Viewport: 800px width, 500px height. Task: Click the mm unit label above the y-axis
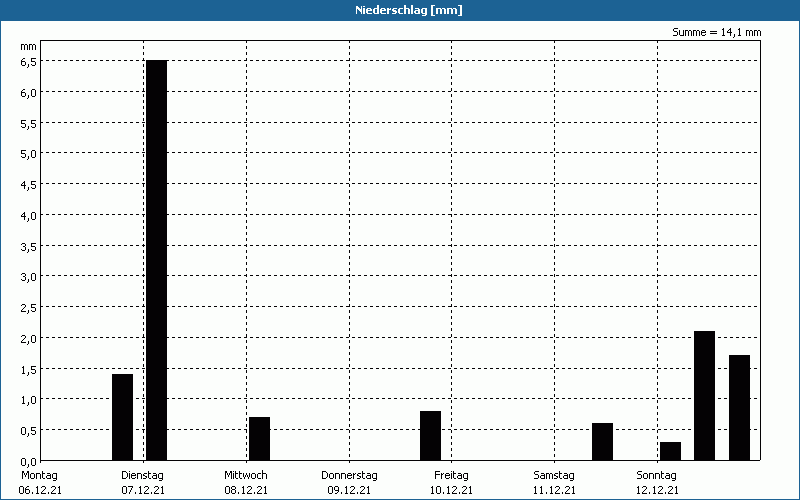(29, 47)
